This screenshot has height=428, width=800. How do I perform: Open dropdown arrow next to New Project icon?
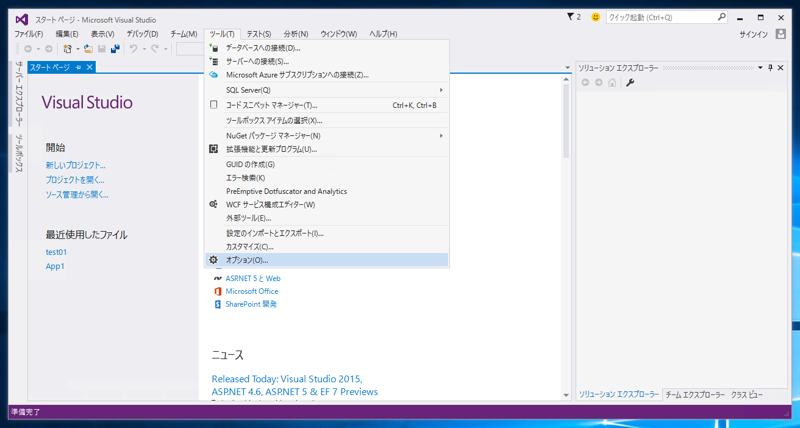click(x=78, y=49)
